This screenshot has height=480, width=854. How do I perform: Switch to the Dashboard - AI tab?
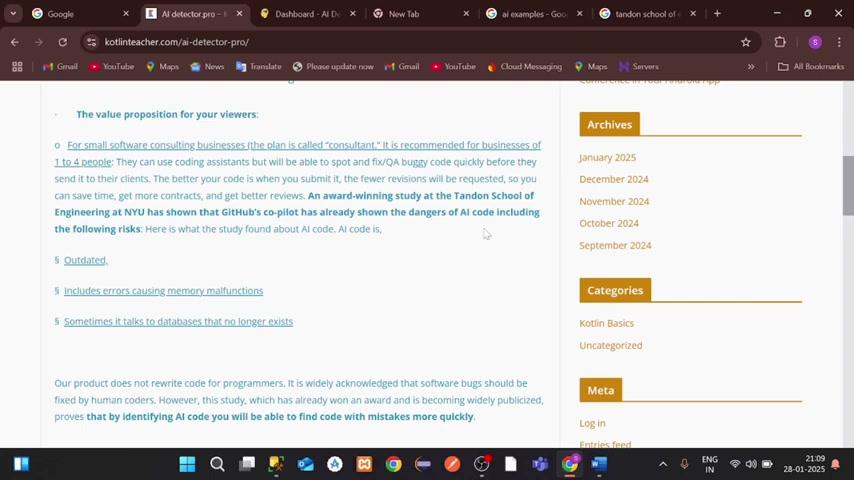(308, 14)
